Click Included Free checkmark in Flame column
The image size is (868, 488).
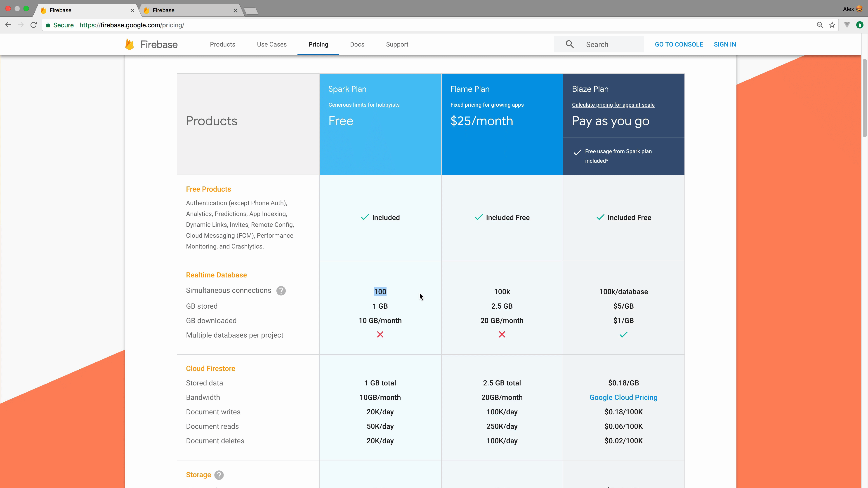(x=479, y=217)
